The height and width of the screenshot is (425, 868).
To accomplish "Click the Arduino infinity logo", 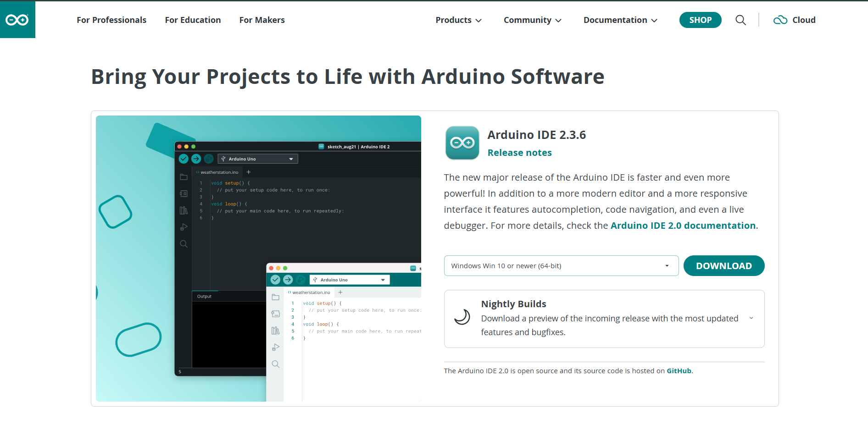I will click(17, 19).
